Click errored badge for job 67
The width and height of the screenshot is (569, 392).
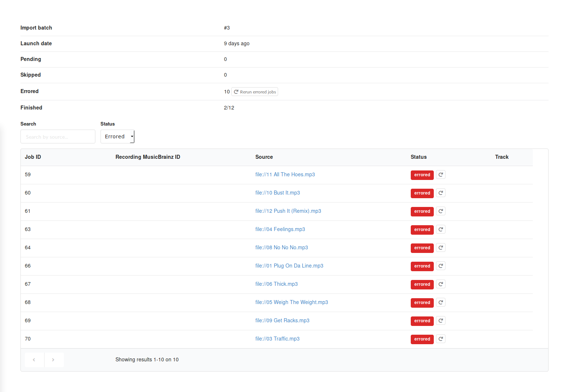click(422, 284)
